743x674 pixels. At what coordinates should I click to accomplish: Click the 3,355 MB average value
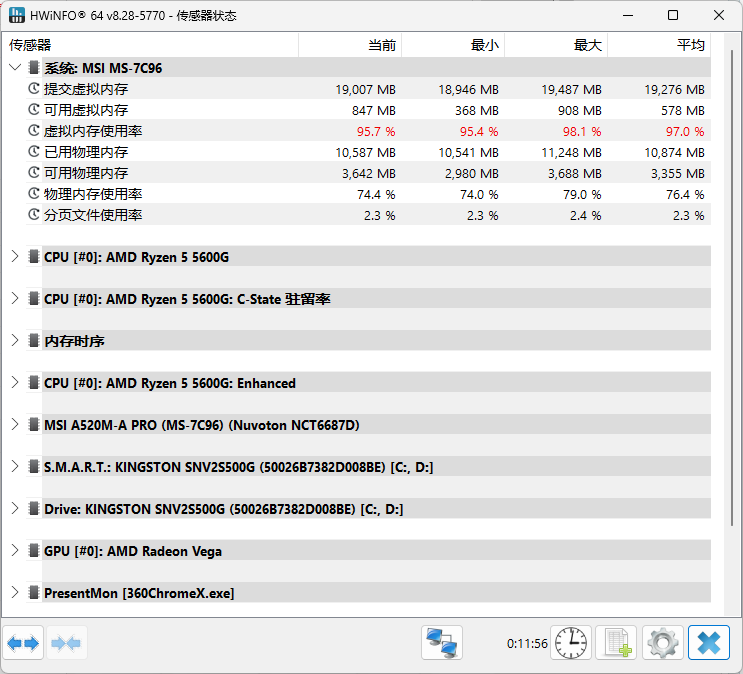click(678, 173)
